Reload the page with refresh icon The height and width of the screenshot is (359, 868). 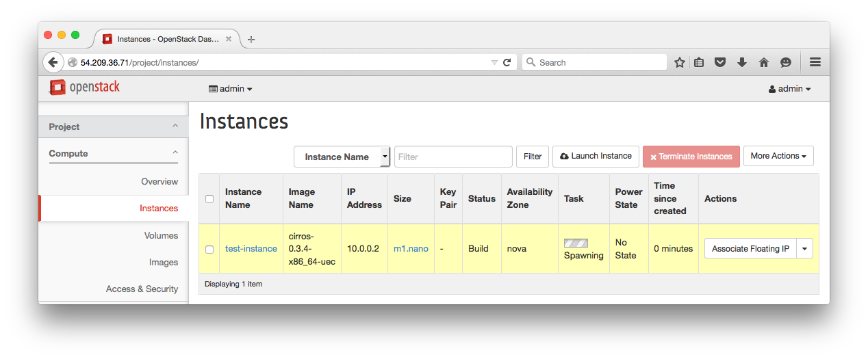(507, 62)
